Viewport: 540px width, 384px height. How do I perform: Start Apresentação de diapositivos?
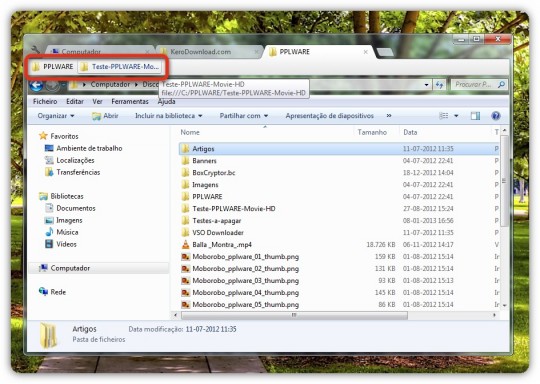pos(330,116)
